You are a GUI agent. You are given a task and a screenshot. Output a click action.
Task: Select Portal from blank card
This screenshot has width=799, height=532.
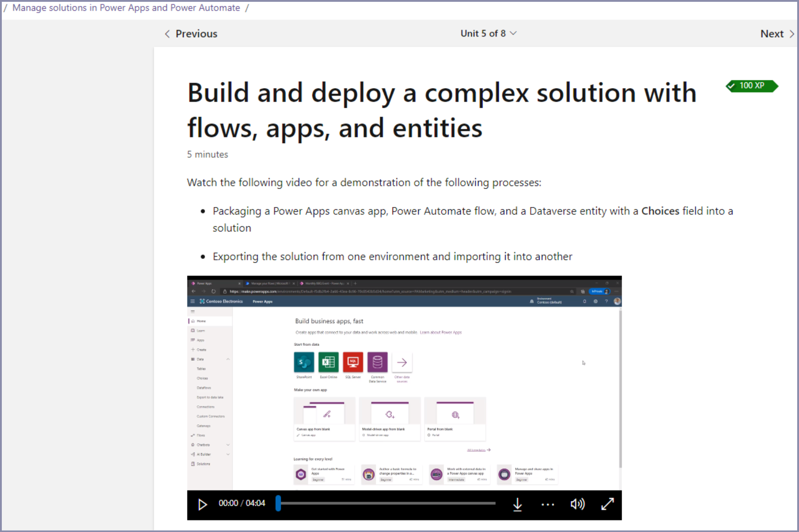pyautogui.click(x=455, y=419)
